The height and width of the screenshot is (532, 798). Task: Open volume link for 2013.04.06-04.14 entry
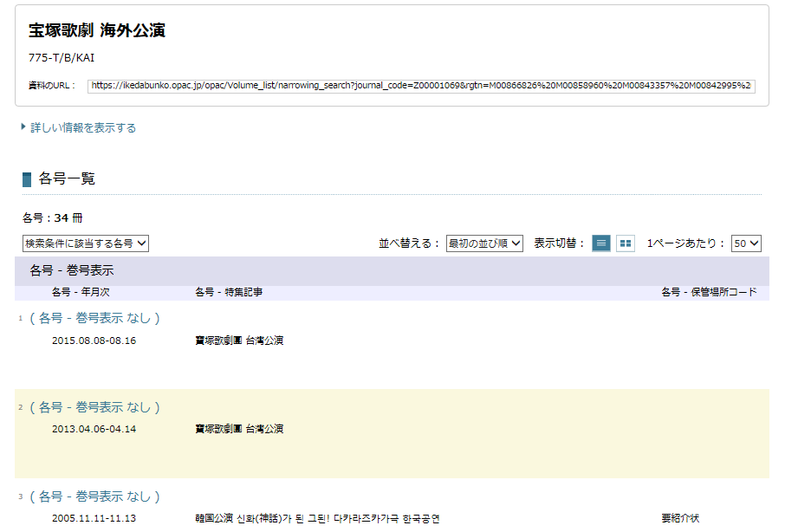[94, 407]
